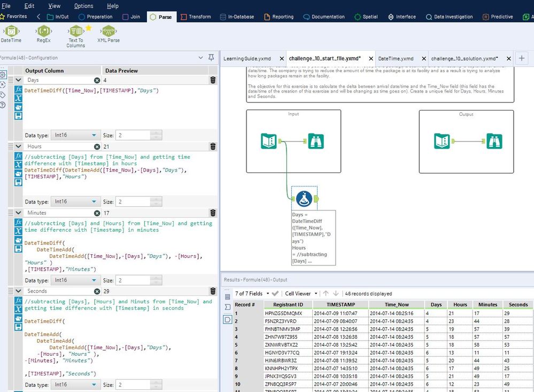Switch to the DateTime.yxmd tab
The width and height of the screenshot is (534, 392).
coord(396,58)
